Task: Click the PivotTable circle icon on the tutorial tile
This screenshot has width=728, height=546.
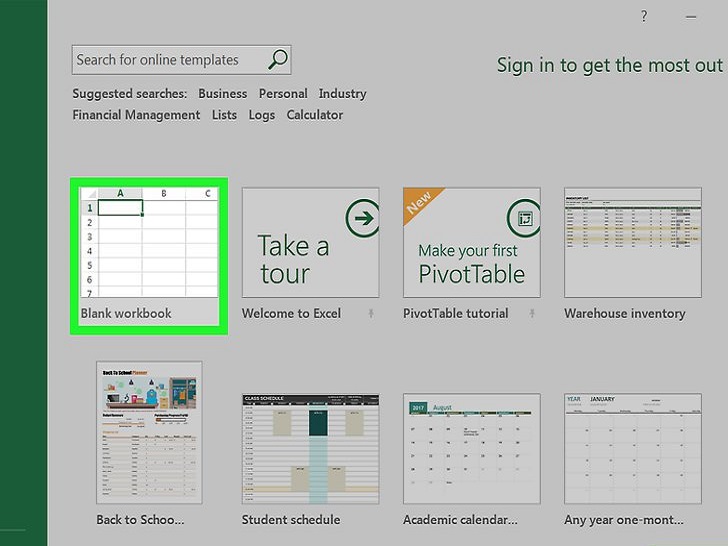Action: [524, 218]
